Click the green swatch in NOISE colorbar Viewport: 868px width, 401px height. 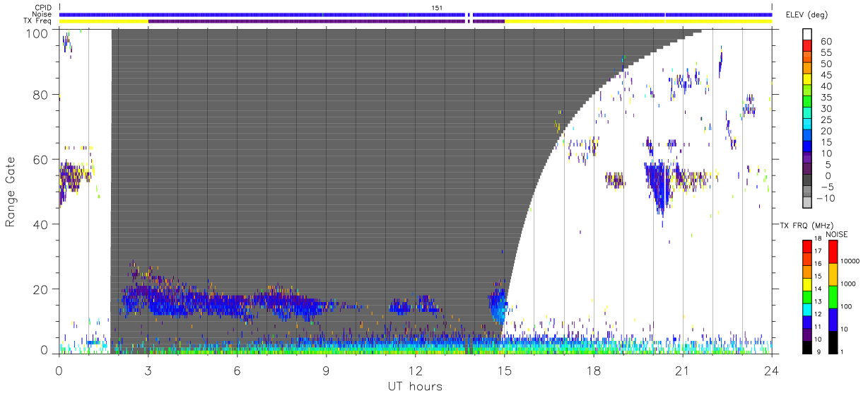(835, 296)
